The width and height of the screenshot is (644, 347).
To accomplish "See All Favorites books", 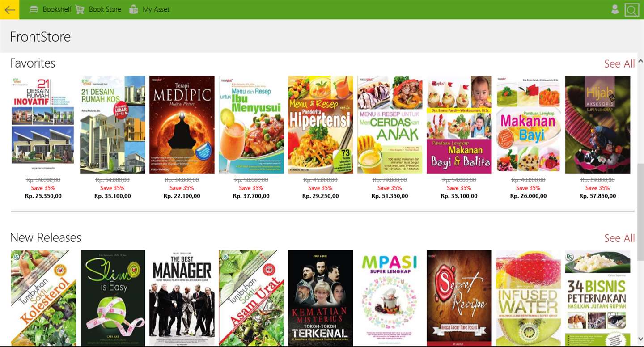I will point(619,64).
